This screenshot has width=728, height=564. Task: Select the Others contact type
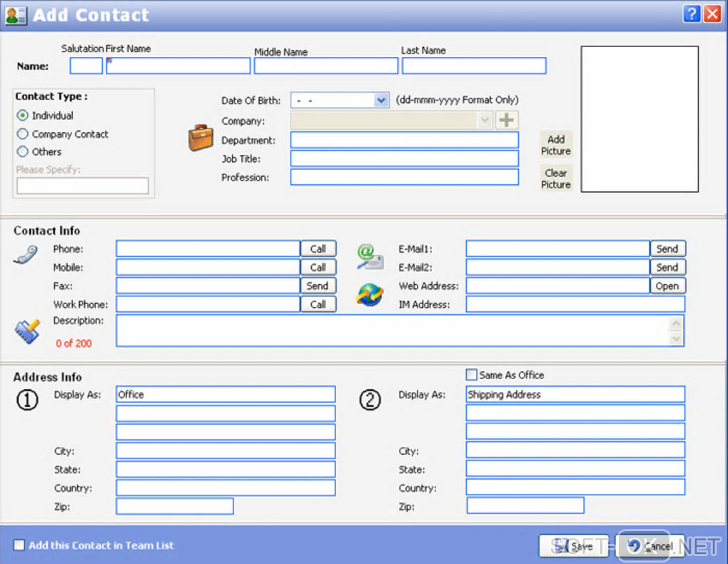[x=22, y=151]
